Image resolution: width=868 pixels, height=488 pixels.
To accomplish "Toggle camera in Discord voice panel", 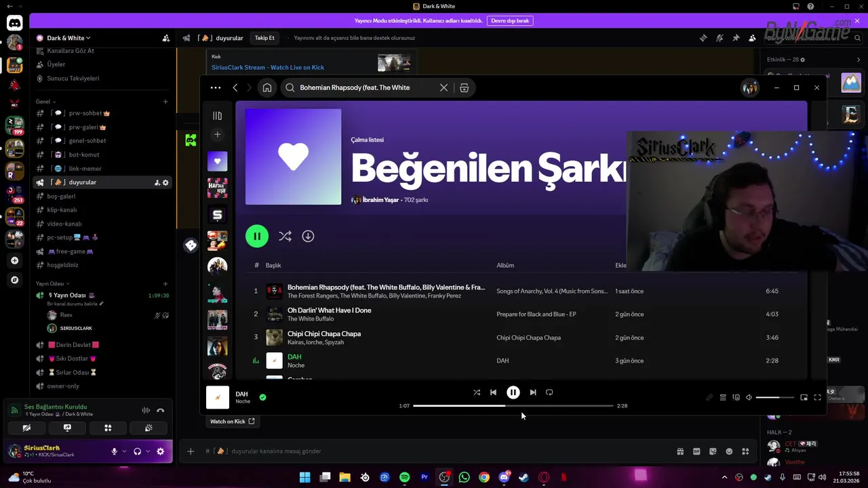I will coord(26,428).
